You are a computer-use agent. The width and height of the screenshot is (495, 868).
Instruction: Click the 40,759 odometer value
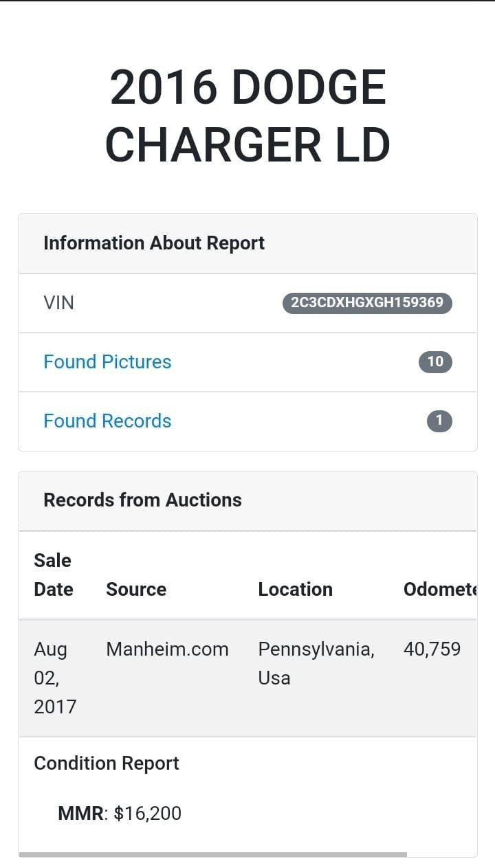coord(432,649)
